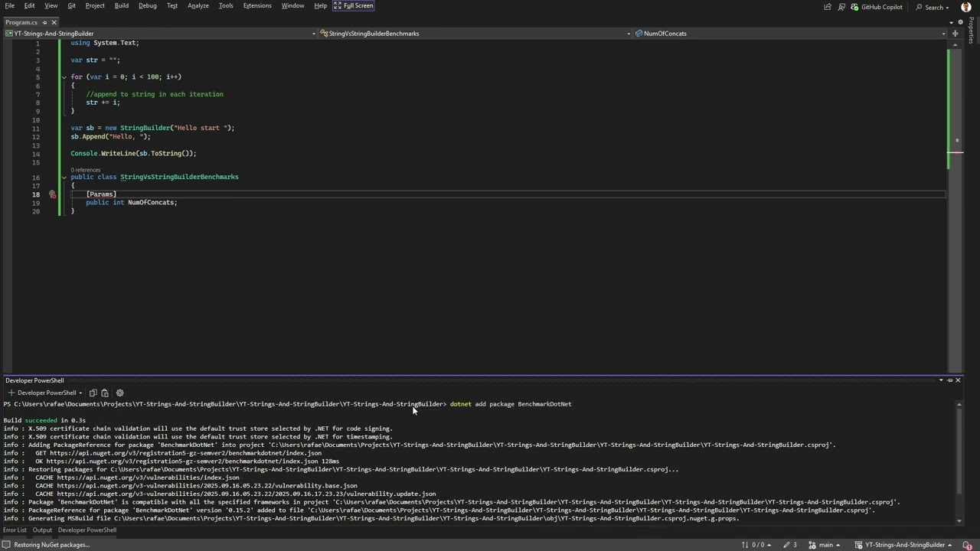Screen dimensions: 980x551
Task: Click the '0 references' CodeLens link
Action: pos(86,170)
